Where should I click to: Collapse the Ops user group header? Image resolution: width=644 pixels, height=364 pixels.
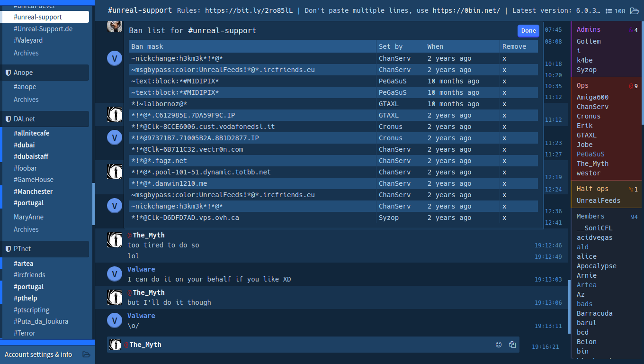click(582, 86)
